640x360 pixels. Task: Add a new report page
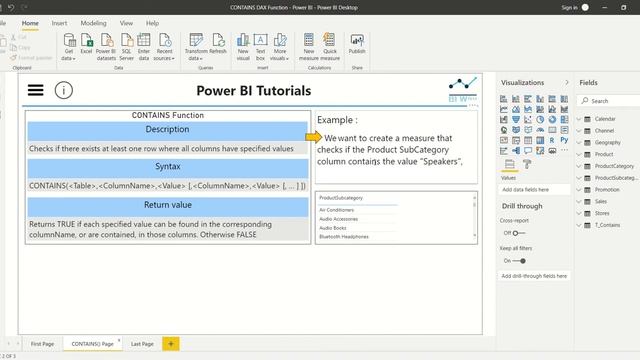coord(171,344)
